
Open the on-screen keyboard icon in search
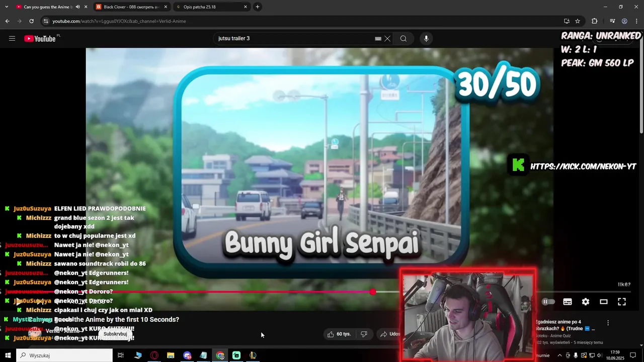point(378,39)
